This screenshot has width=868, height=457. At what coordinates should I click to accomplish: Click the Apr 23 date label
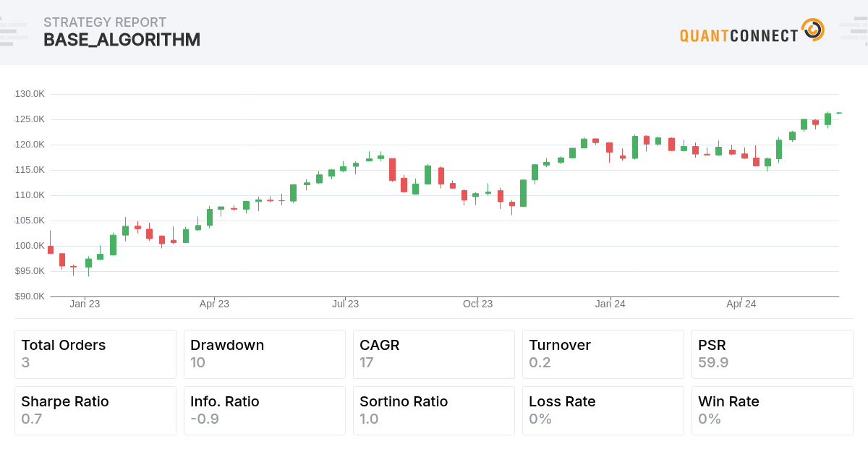point(214,304)
